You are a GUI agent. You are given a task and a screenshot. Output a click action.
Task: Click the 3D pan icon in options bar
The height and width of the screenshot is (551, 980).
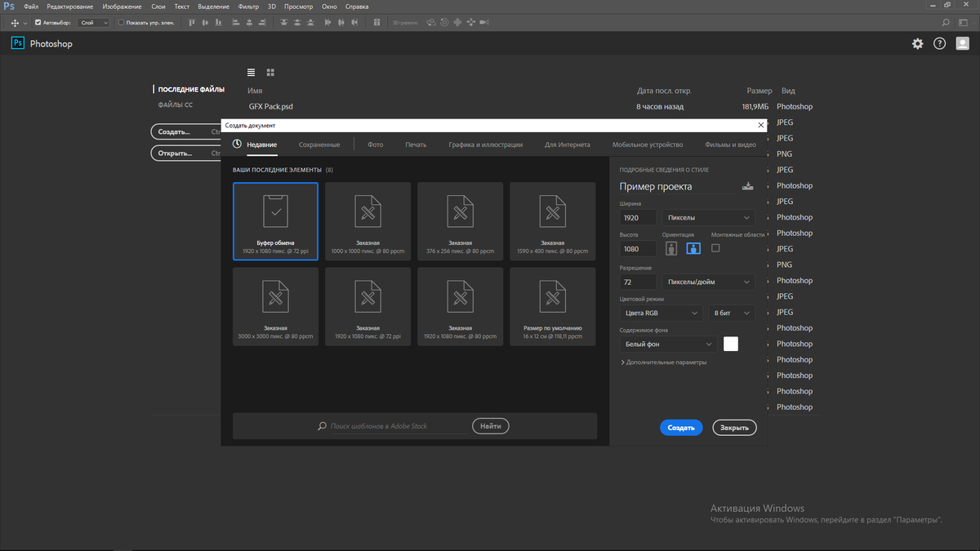tap(457, 23)
